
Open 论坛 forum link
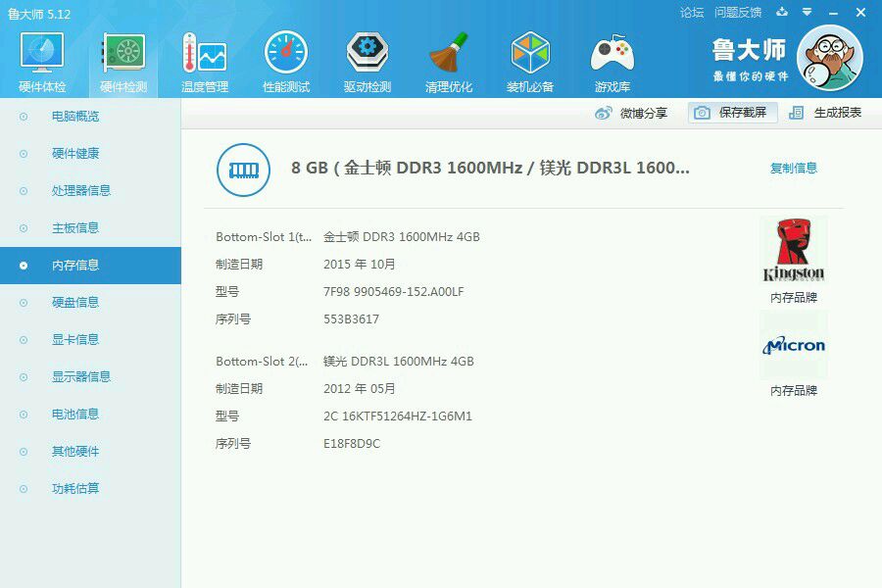(692, 13)
